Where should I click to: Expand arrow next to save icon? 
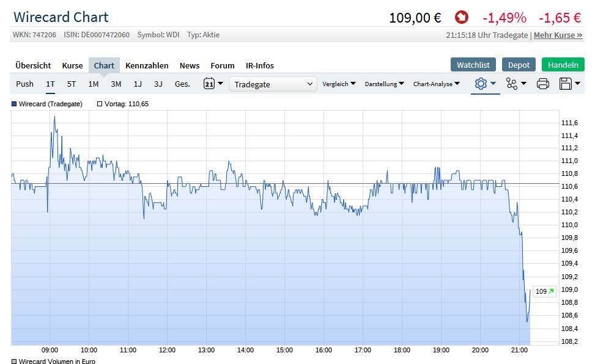click(577, 84)
